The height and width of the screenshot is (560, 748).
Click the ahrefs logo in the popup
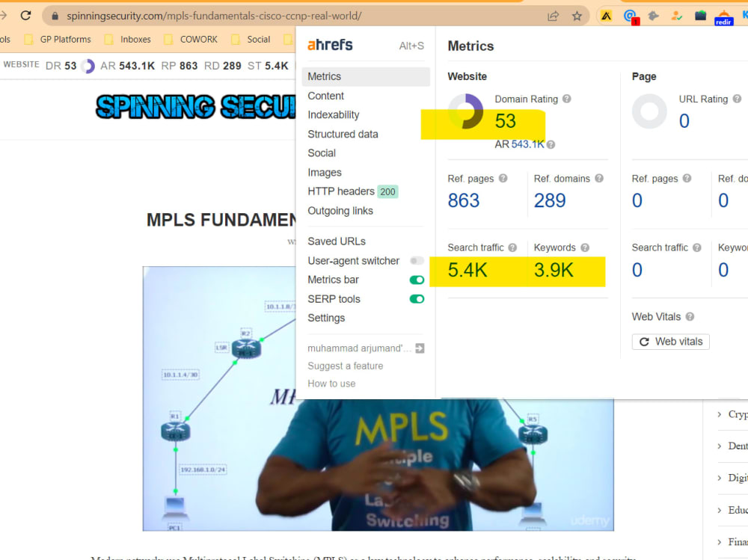[330, 45]
